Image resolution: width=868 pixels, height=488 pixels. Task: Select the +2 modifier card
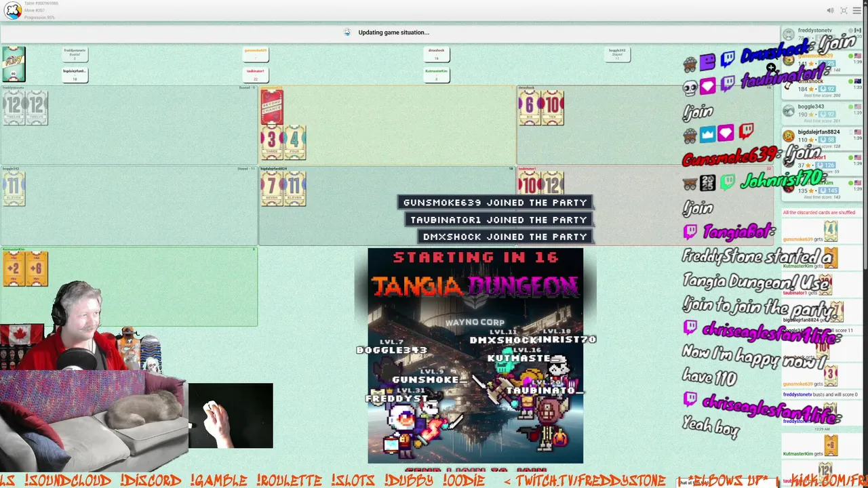click(14, 268)
